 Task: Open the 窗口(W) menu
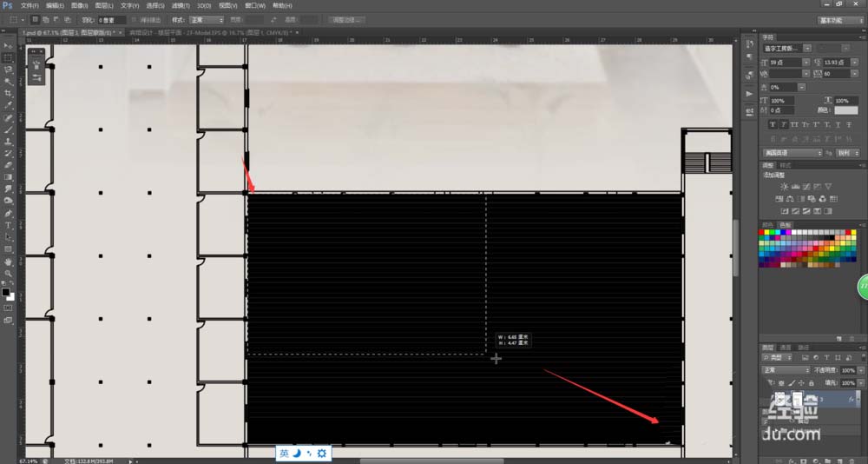click(255, 5)
